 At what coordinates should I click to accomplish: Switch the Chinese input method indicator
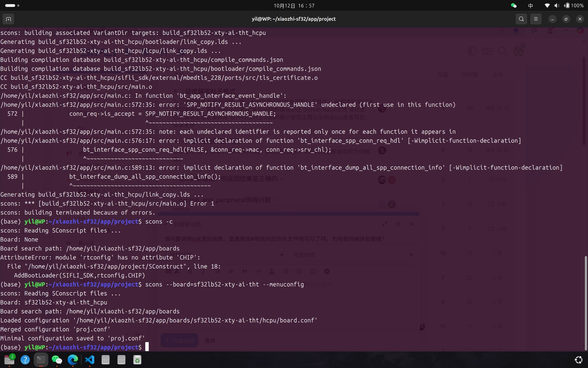pyautogui.click(x=530, y=6)
